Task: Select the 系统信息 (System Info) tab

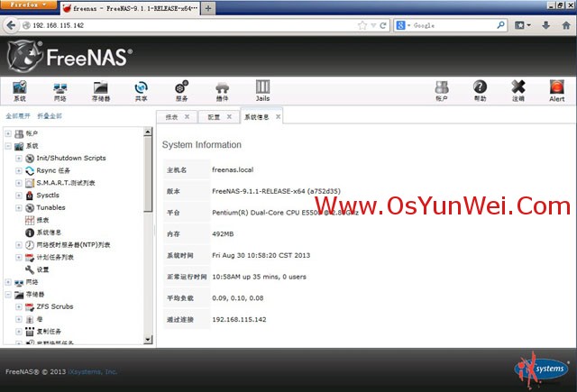Action: pyautogui.click(x=256, y=117)
